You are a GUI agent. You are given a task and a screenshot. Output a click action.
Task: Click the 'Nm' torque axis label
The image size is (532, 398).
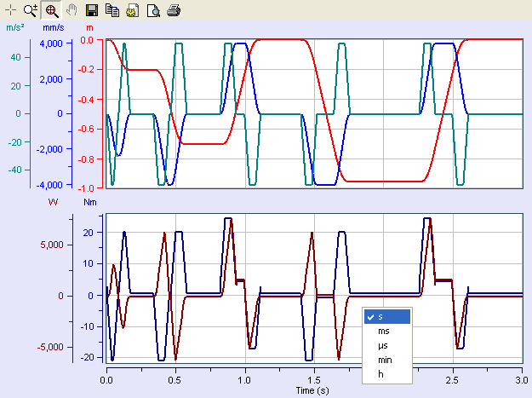pyautogui.click(x=90, y=202)
